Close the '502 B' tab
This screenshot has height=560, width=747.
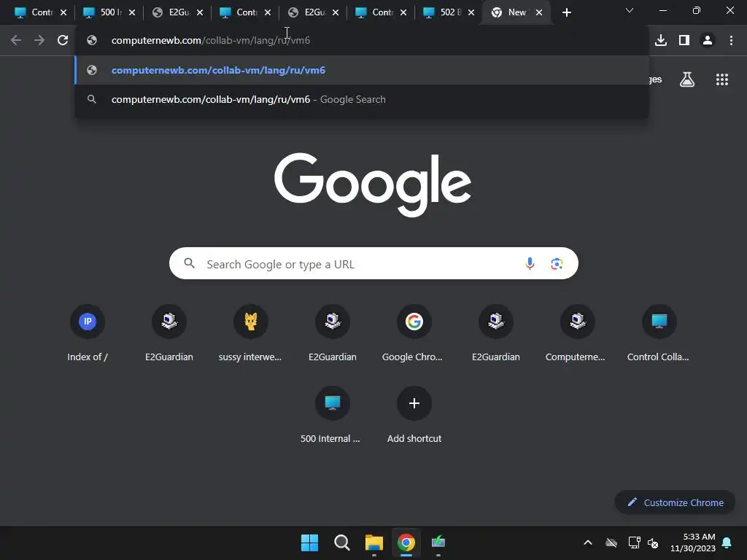(x=471, y=13)
